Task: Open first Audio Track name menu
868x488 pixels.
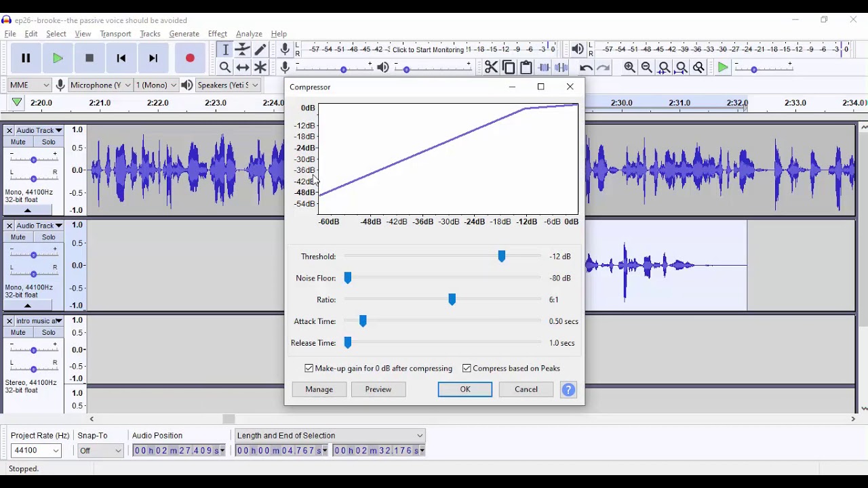Action: click(x=39, y=130)
